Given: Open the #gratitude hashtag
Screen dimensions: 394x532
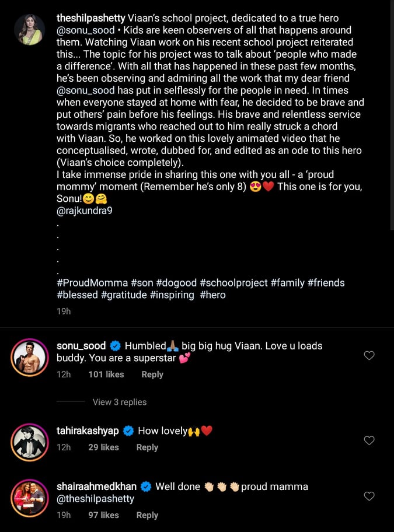Looking at the screenshot, I should tap(124, 295).
